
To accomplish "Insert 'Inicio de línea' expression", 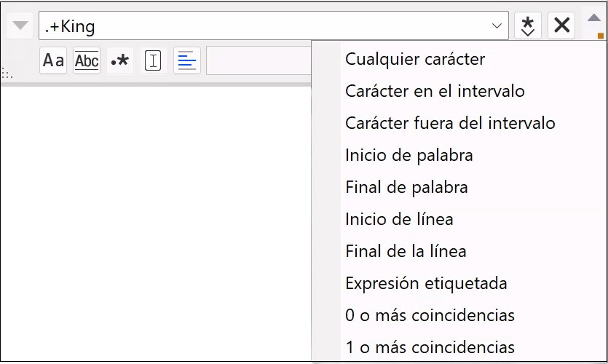I will click(x=399, y=219).
